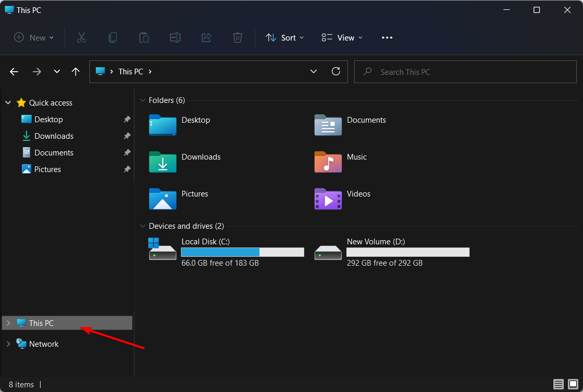Open the Downloads folder icon in Folders
The width and height of the screenshot is (583, 392).
coord(162,162)
